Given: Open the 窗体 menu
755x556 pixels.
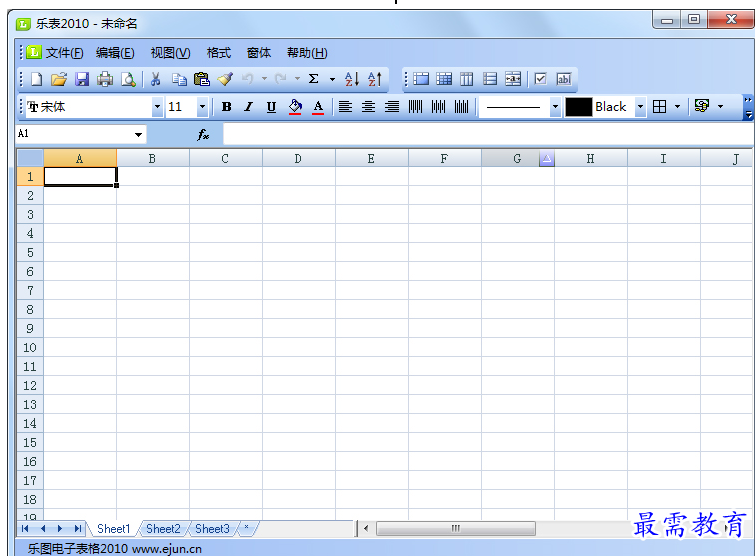Looking at the screenshot, I should tap(259, 52).
